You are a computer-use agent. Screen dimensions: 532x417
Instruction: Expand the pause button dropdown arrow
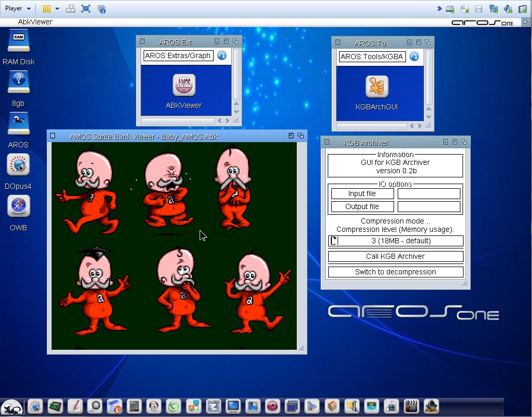coord(57,9)
